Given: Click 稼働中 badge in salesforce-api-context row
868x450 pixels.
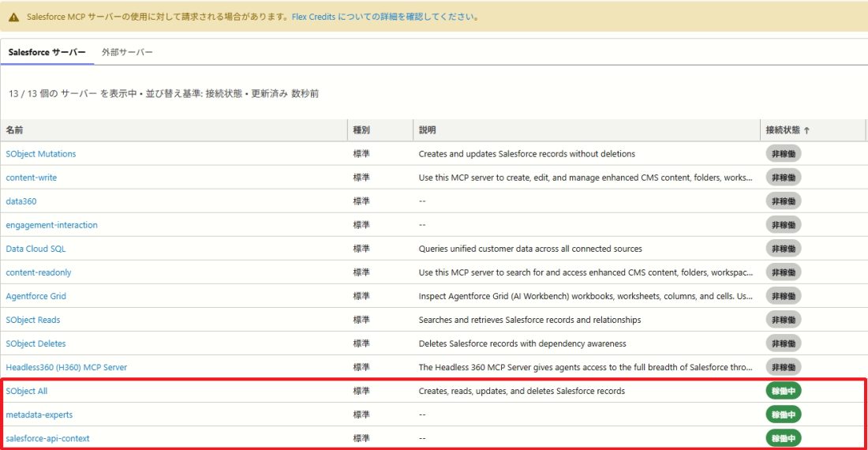Looking at the screenshot, I should pyautogui.click(x=784, y=438).
